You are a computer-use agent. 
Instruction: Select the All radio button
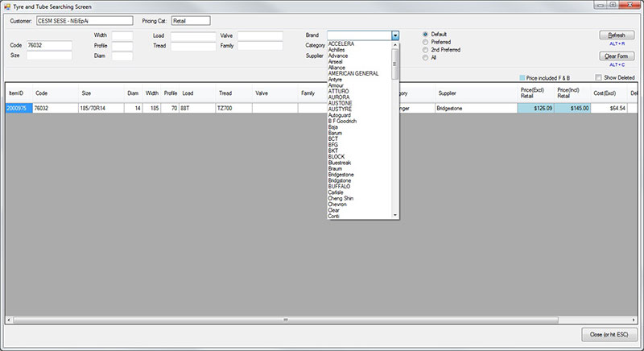426,58
